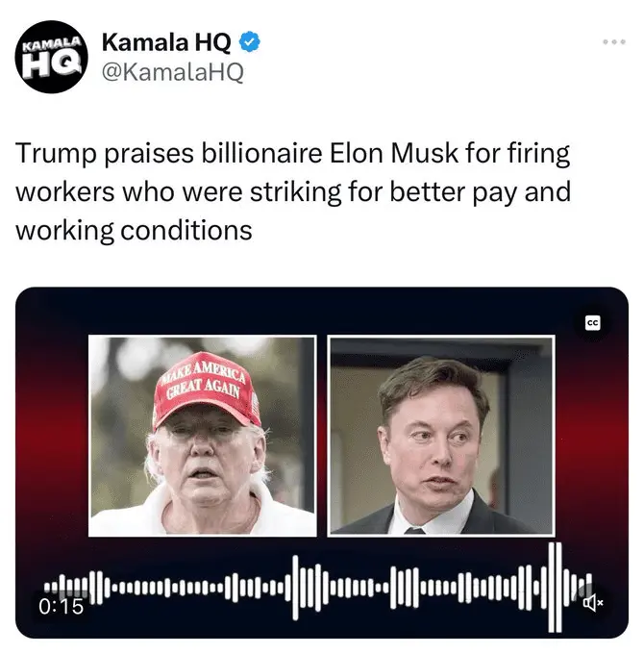Viewport: 644px width, 654px height.
Task: Open the @KamalaHQ handle link
Action: (x=173, y=72)
